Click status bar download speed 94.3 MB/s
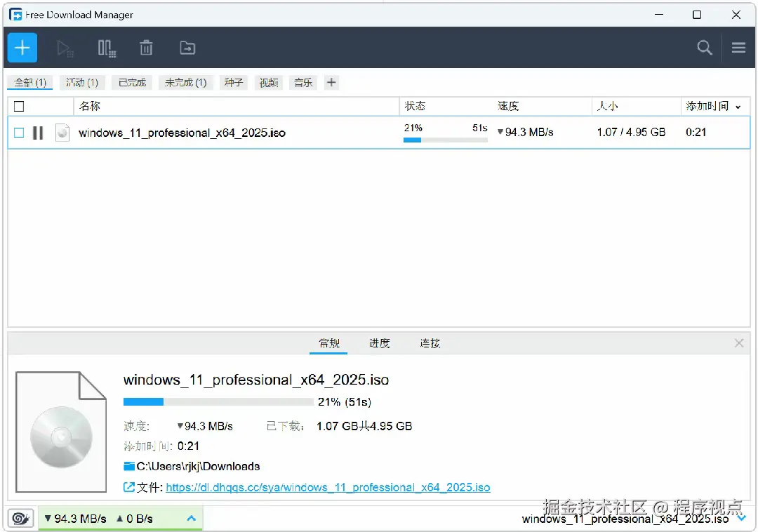Screen dimensions: 758x532 point(75,519)
